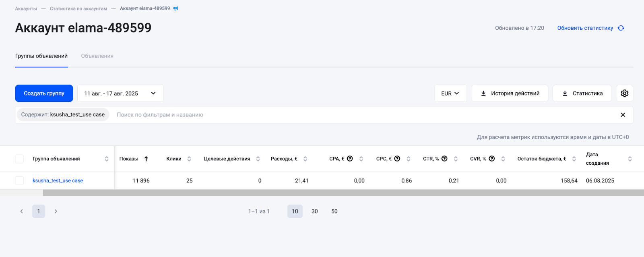
Task: Select the Группы объявлений tab
Action: (41, 56)
